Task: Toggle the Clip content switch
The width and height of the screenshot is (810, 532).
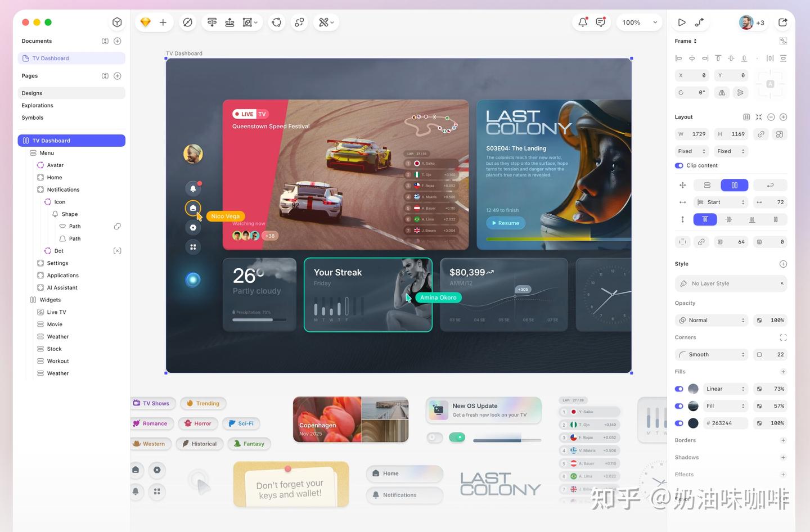Action: click(679, 166)
